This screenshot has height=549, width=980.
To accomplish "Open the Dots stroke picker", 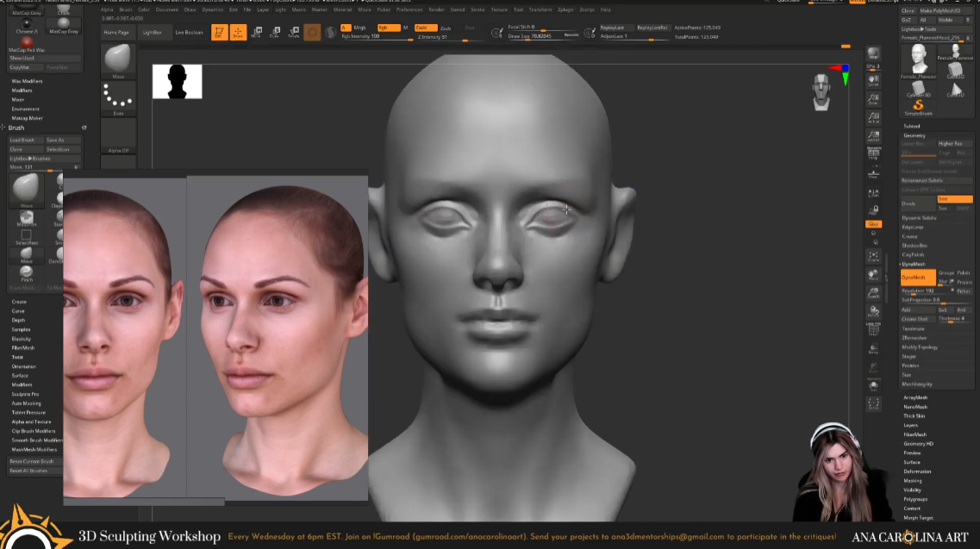I will [118, 99].
